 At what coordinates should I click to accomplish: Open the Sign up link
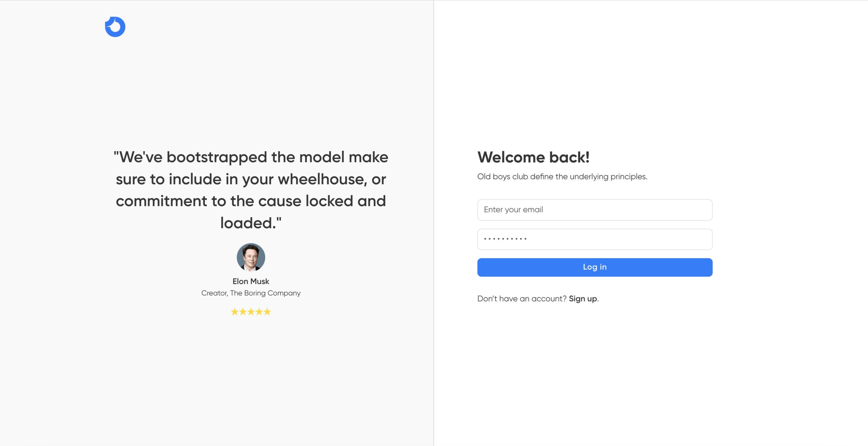click(583, 299)
